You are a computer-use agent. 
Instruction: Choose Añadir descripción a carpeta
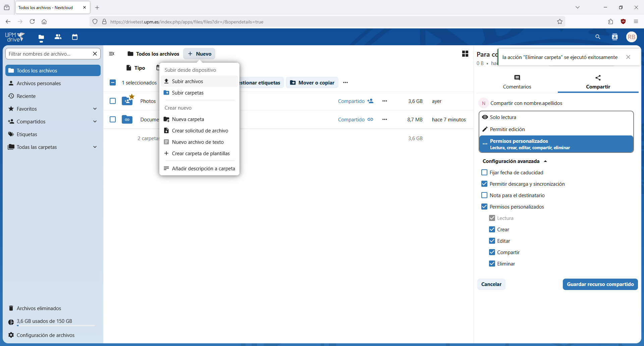(199, 168)
